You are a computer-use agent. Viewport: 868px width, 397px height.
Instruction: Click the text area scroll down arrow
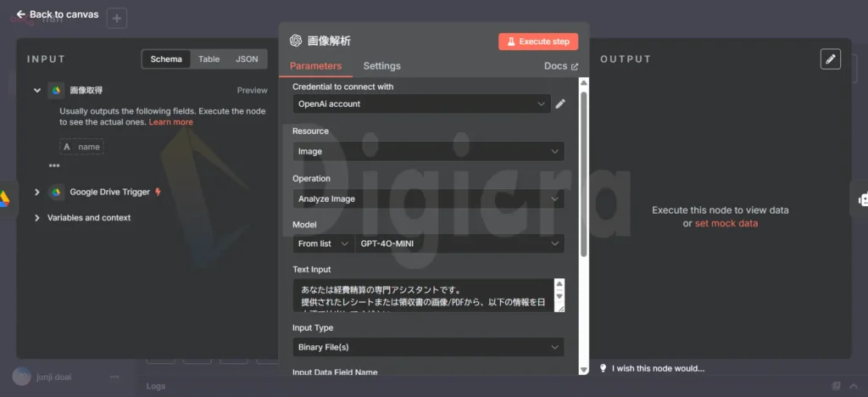coord(559,296)
